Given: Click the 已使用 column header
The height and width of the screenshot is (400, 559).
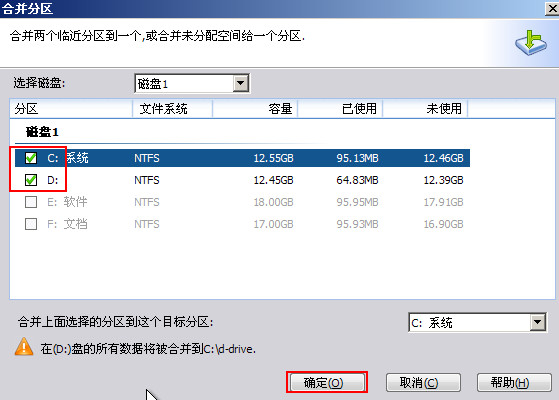Looking at the screenshot, I should [x=340, y=109].
